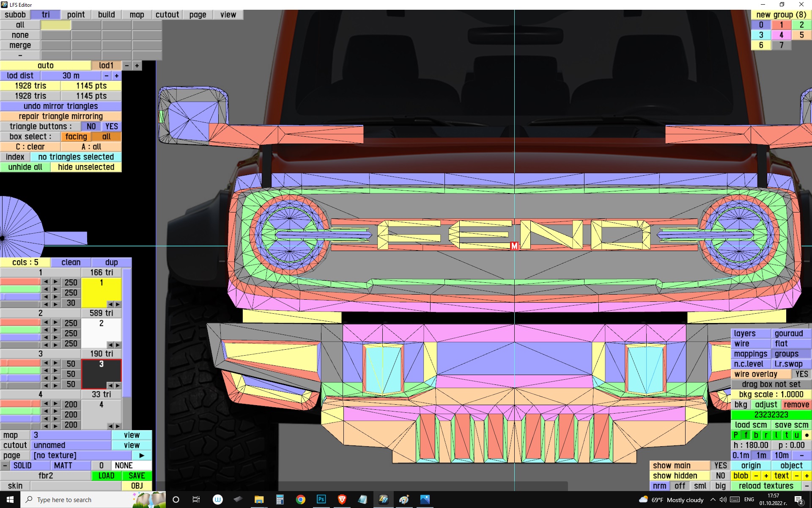
Task: Click plus next to lod1
Action: pos(137,66)
